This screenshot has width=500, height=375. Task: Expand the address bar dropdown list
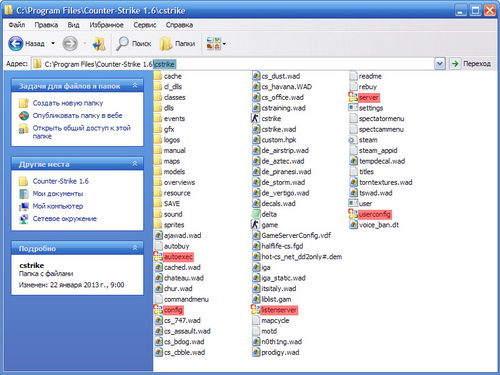440,63
